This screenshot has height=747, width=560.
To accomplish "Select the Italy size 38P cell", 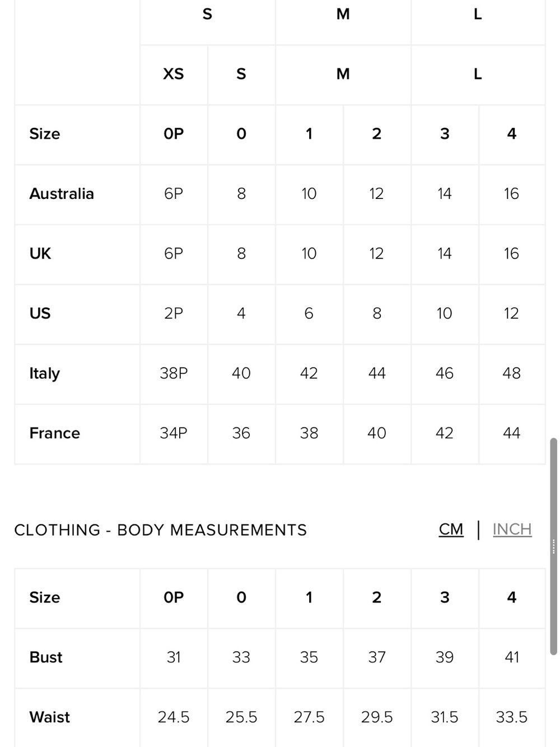I will pyautogui.click(x=174, y=373).
